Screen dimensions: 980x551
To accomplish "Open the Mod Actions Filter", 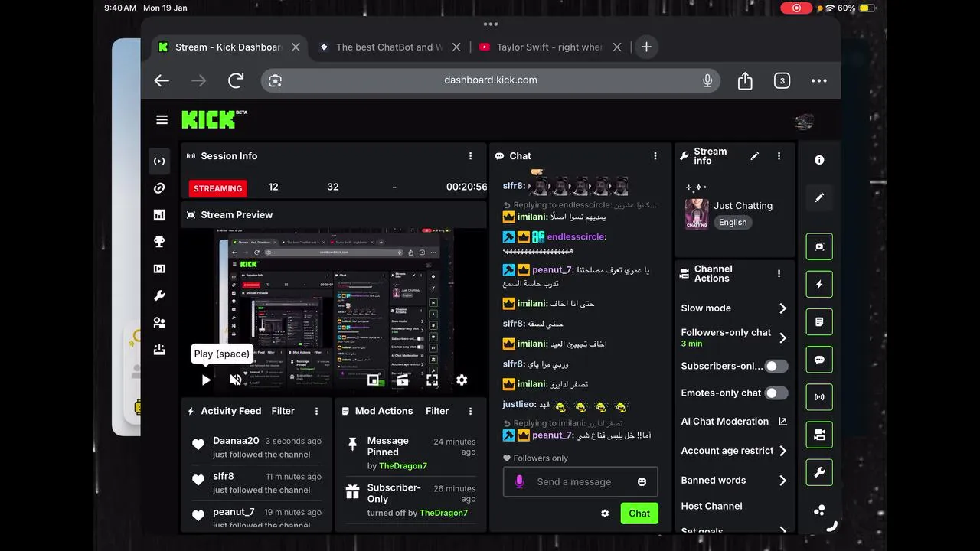I will 437,411.
